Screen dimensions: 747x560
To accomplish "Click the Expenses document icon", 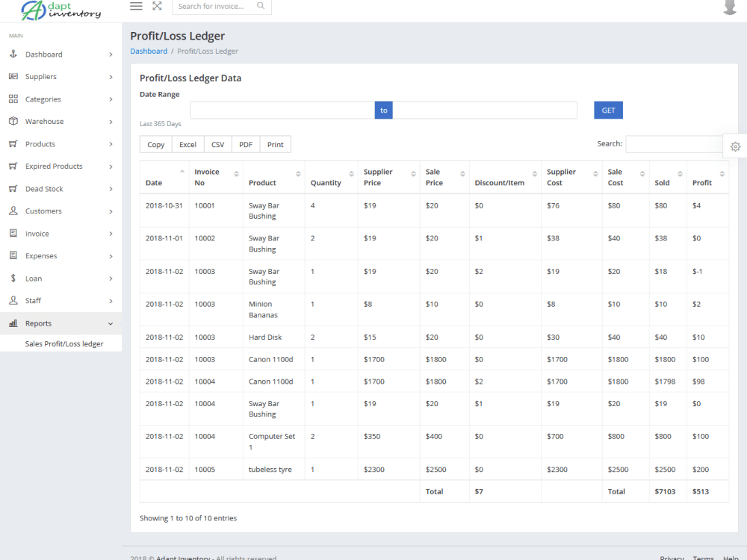I will (x=13, y=255).
